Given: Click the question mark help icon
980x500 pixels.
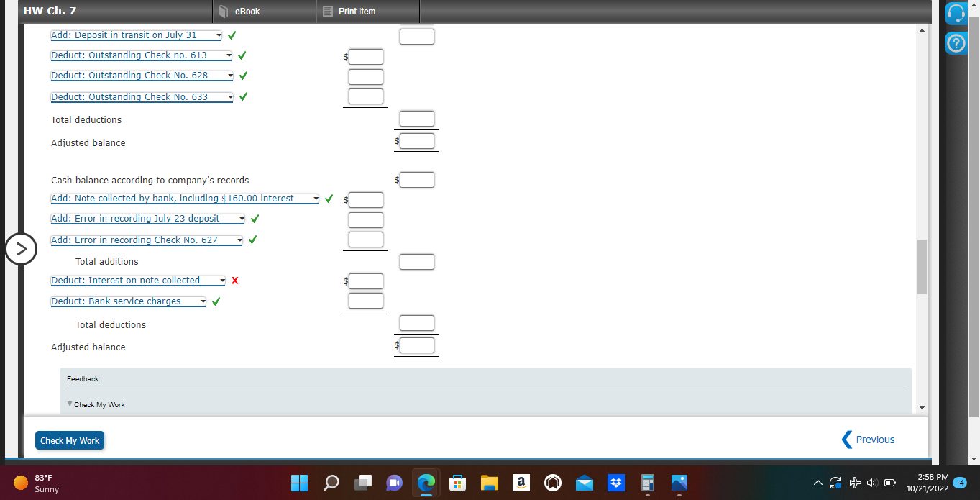Looking at the screenshot, I should point(956,44).
